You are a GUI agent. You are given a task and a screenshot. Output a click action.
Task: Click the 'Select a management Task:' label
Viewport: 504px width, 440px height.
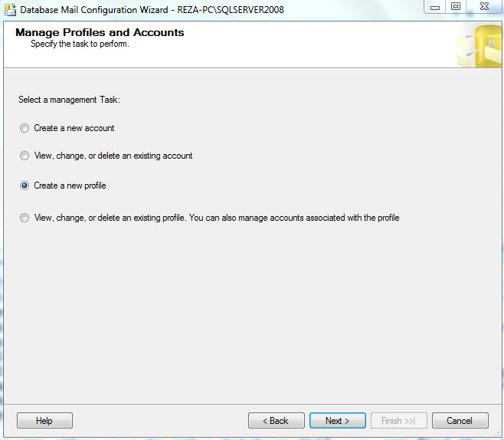click(69, 100)
